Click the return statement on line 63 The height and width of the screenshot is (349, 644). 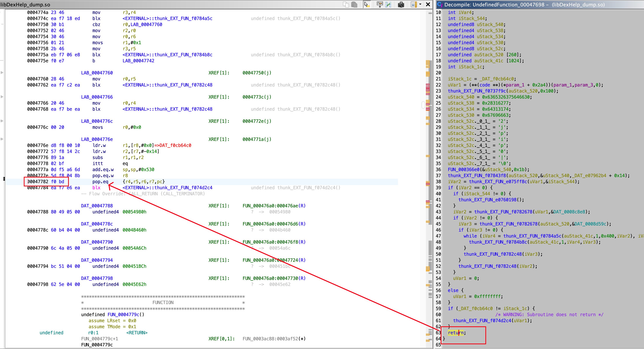pos(457,333)
